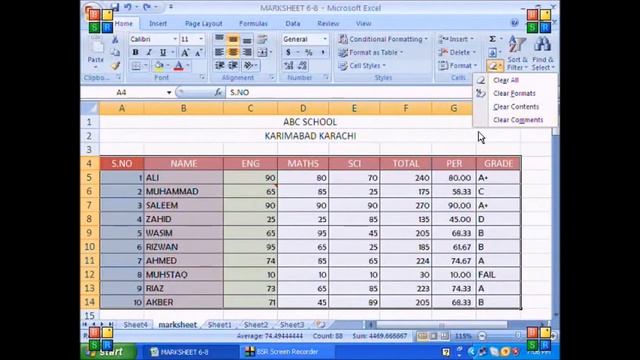
Task: Toggle Bold formatting
Action: [x=136, y=53]
